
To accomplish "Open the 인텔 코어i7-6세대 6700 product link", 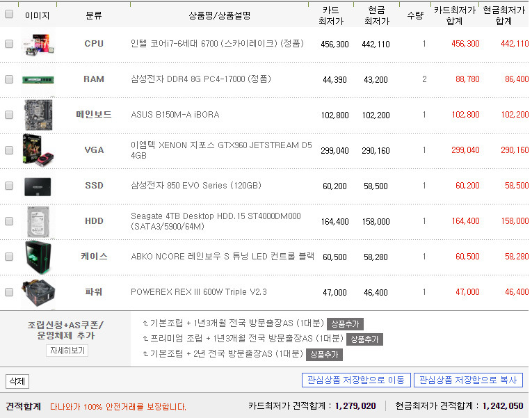I will 217,44.
